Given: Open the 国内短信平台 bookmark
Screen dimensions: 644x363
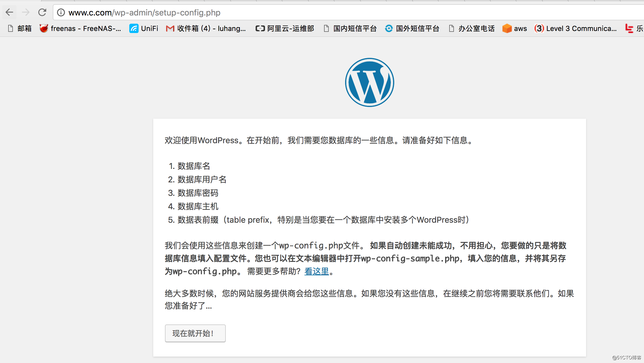Looking at the screenshot, I should (350, 28).
